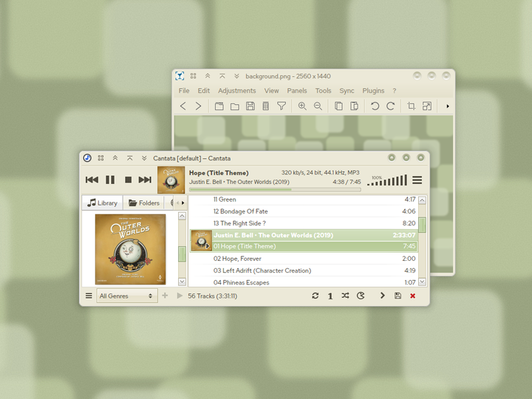Open the Adjustments menu
Screen dimensions: 532x399
(x=237, y=91)
